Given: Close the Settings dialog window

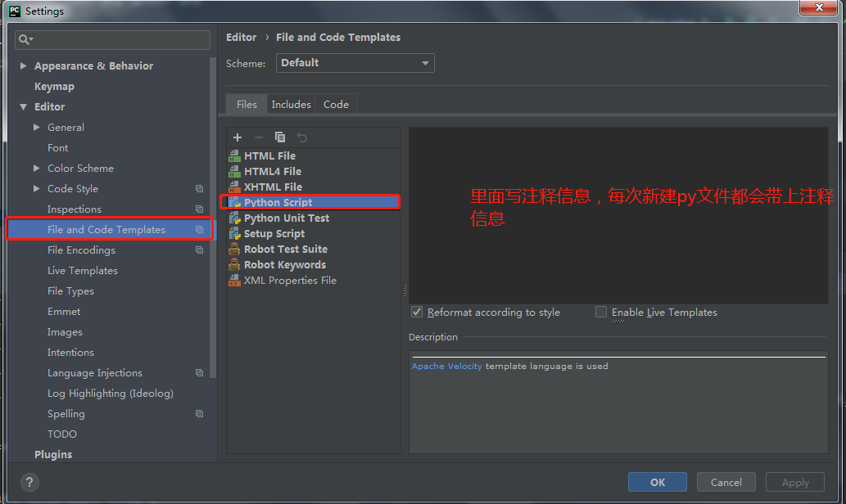Looking at the screenshot, I should [x=818, y=7].
